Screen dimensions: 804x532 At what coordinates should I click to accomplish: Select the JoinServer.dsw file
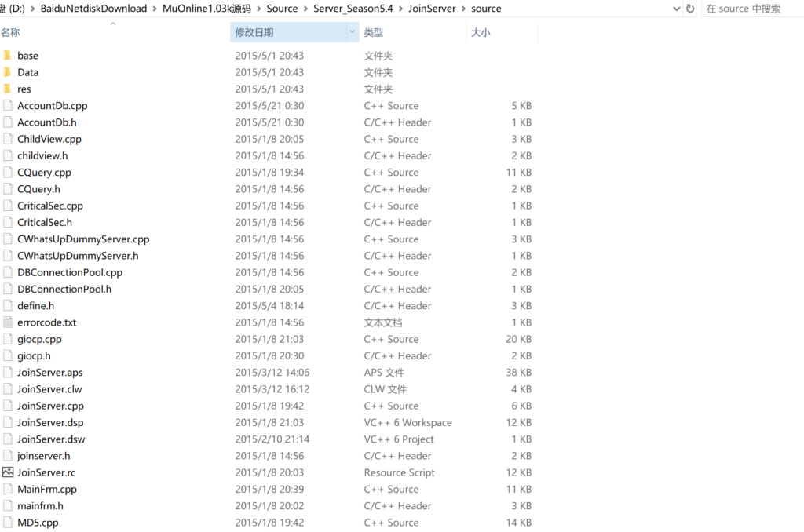[x=51, y=439]
